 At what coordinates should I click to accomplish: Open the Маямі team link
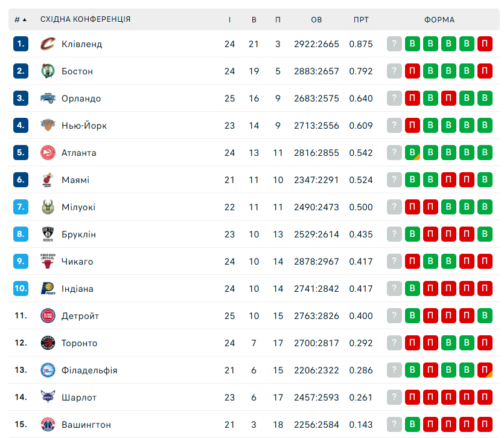click(75, 180)
